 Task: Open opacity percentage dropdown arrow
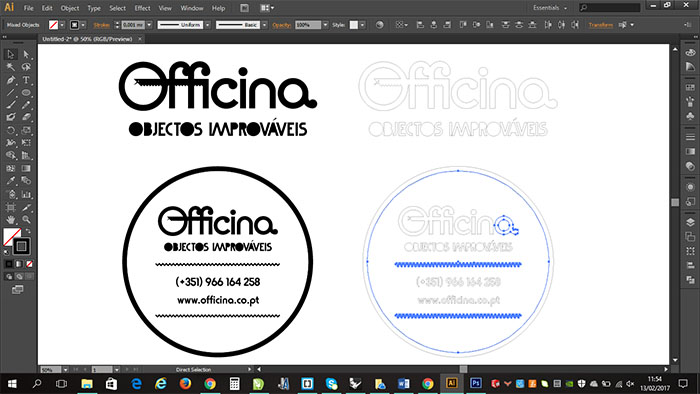(x=325, y=25)
